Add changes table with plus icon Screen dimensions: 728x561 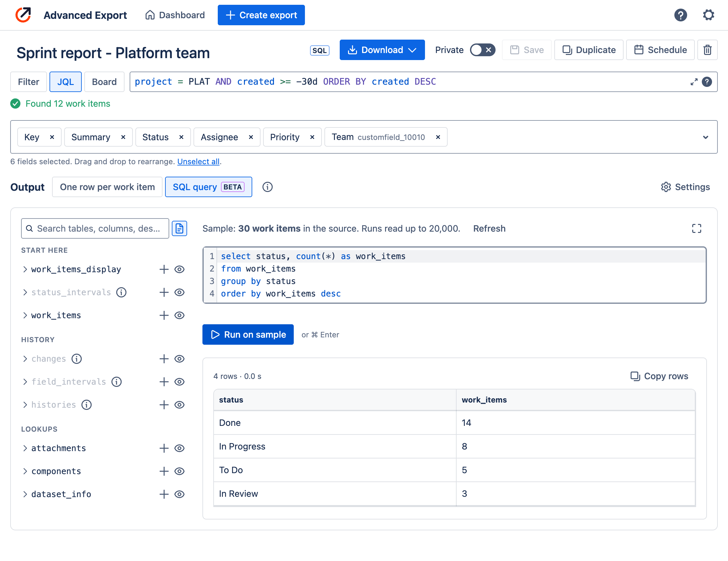click(x=164, y=359)
